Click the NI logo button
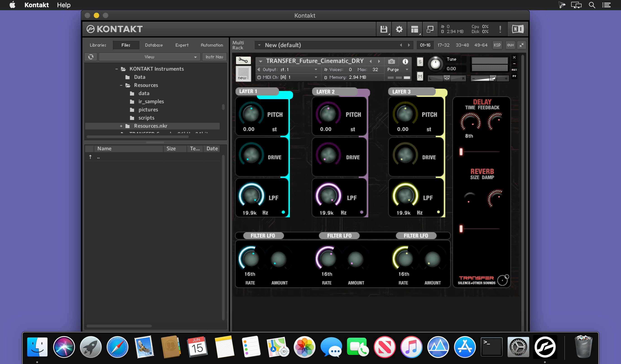Screen dimensions: 621x364 coord(517,29)
